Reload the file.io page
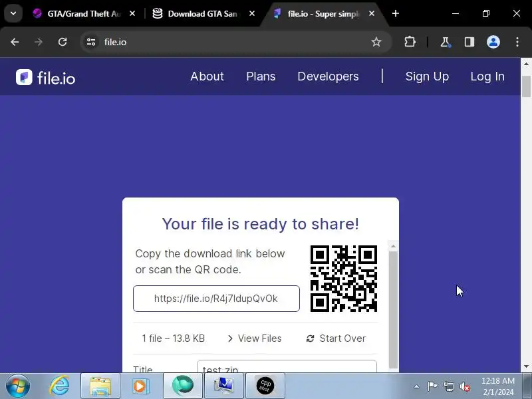The height and width of the screenshot is (399, 532). (63, 42)
